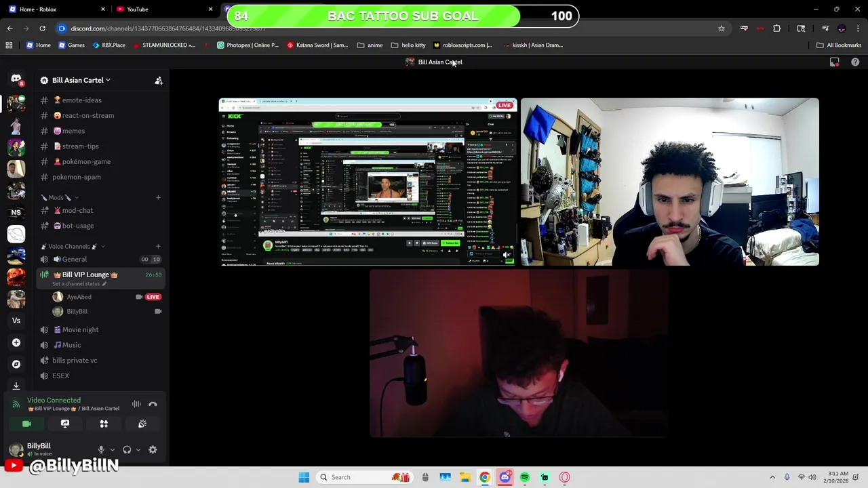
Task: Open Chrome apps grid in bookmarks bar
Action: pos(9,45)
